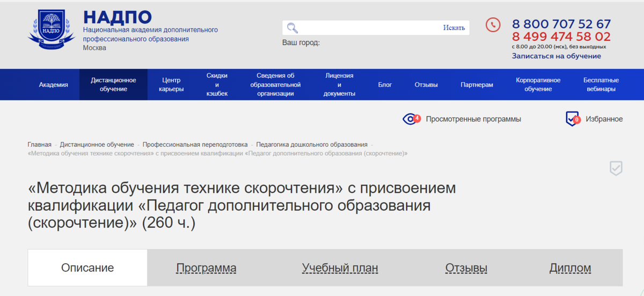Click the Москва city text in header
The image size is (644, 296).
(94, 48)
